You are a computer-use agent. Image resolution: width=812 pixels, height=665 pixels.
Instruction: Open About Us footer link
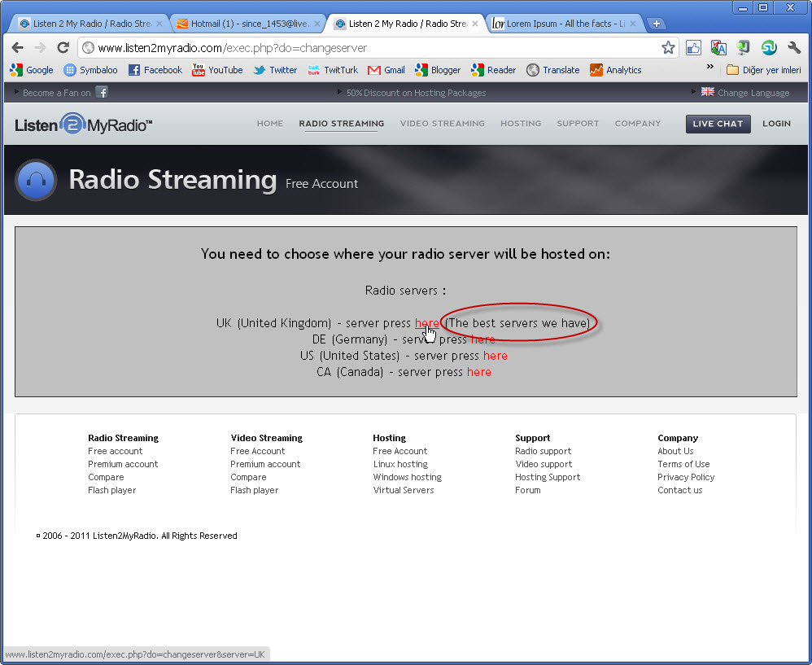675,451
